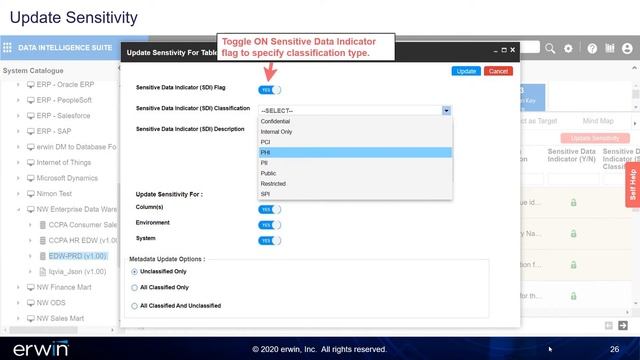Expand the ERP - Oracle ERP tree node
This screenshot has height=360, width=640.
[x=18, y=84]
